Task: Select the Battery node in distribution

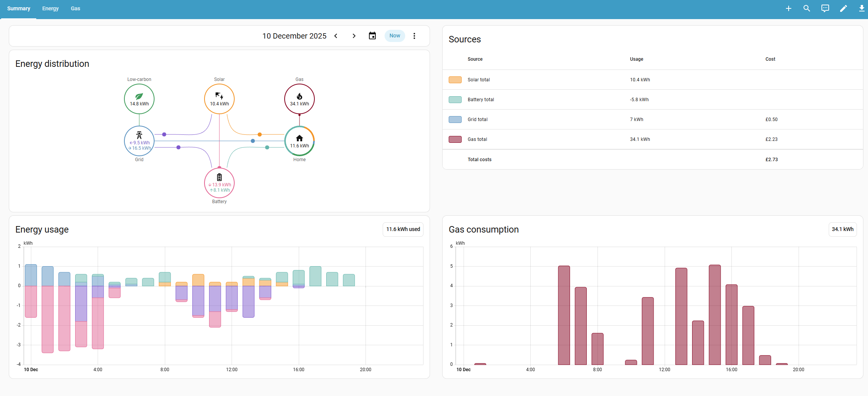Action: 219,183
